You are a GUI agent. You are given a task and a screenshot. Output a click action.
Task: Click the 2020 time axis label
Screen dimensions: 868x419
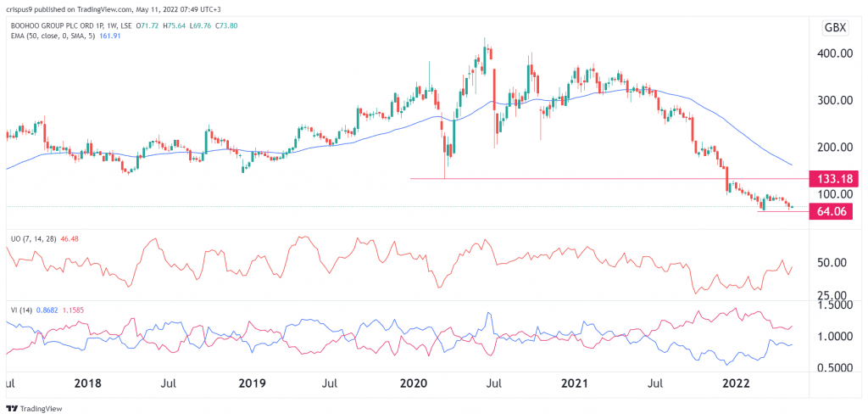pos(414,383)
